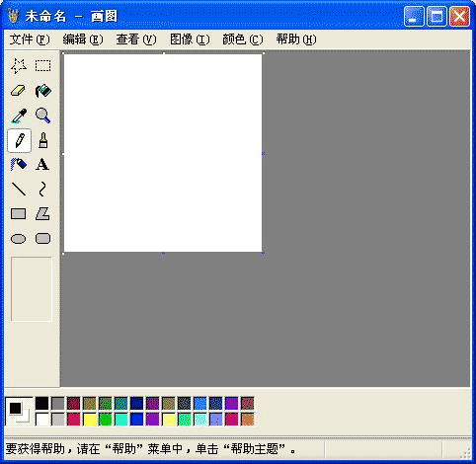Image resolution: width=476 pixels, height=464 pixels.
Task: Choose the Polygon tool
Action: [x=43, y=214]
